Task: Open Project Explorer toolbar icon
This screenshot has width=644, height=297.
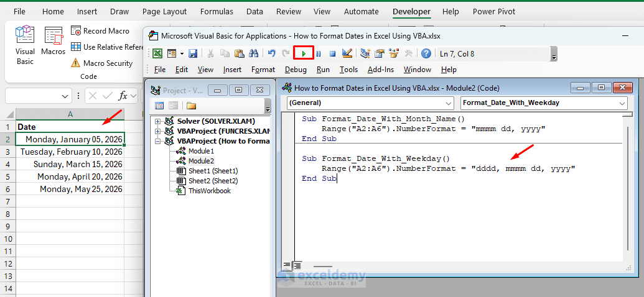Action: [365, 53]
